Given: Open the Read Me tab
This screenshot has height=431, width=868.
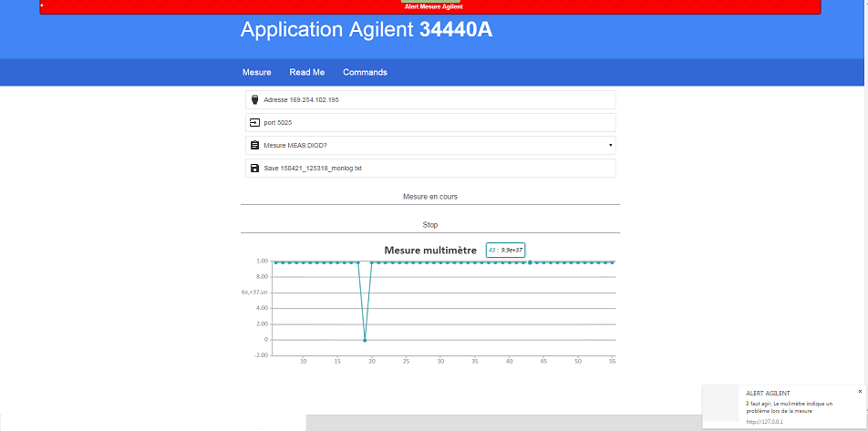Looking at the screenshot, I should 307,73.
